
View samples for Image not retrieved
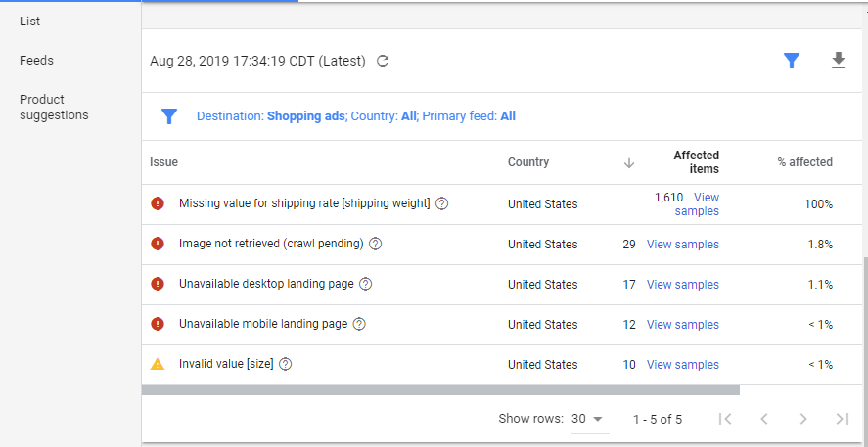[682, 245]
